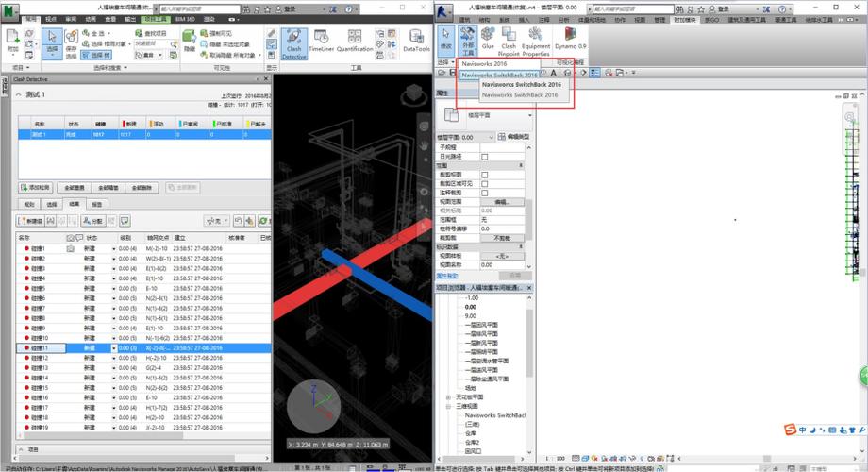Open the status dropdown for clash 碰撞1
This screenshot has width=868, height=472.
pos(114,248)
